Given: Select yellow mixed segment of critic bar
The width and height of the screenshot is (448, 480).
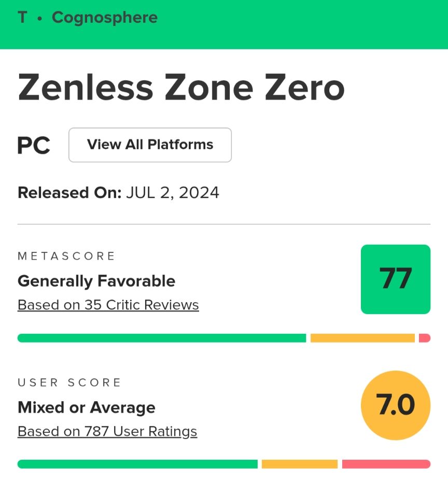Looking at the screenshot, I should [362, 338].
